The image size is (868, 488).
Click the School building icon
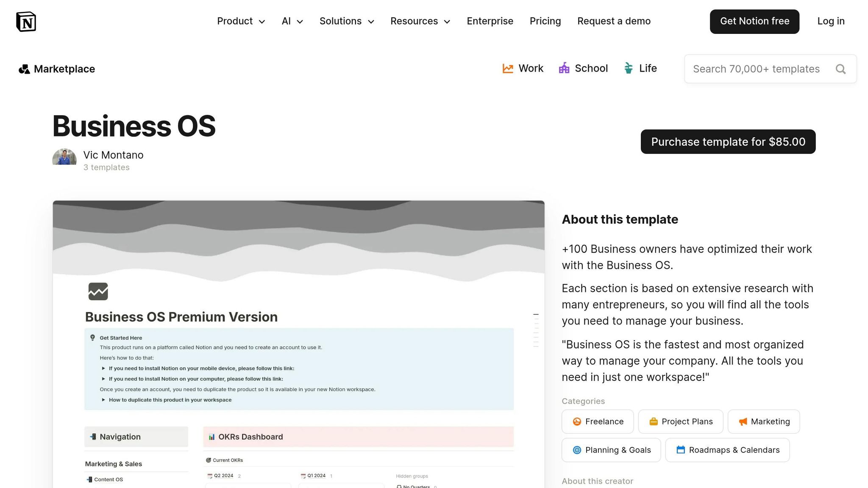pos(564,68)
